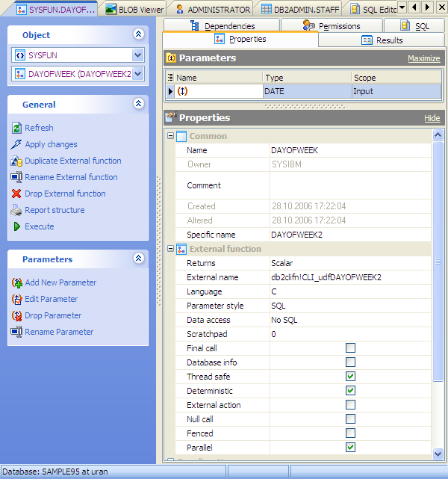Click the Apply changes pen icon
448x479 pixels.
(16, 144)
